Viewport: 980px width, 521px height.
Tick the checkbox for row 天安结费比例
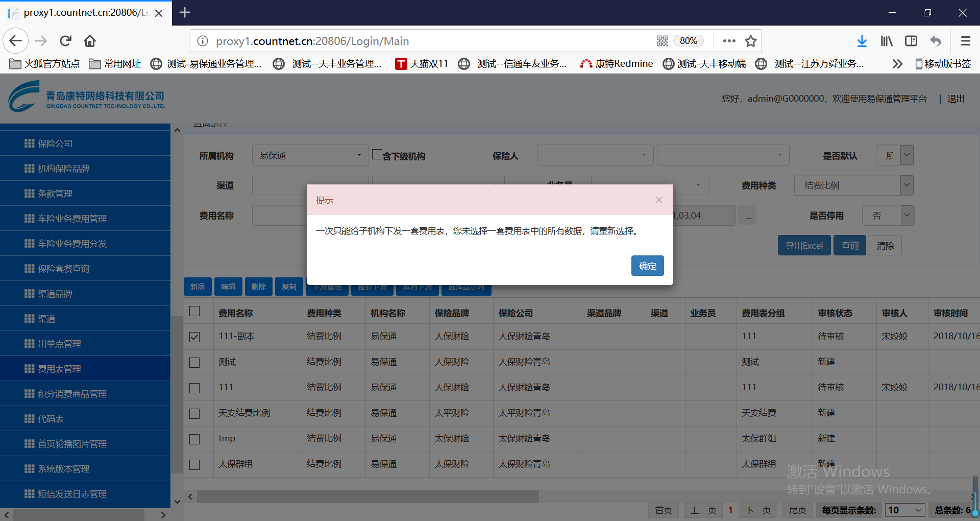pyautogui.click(x=194, y=413)
